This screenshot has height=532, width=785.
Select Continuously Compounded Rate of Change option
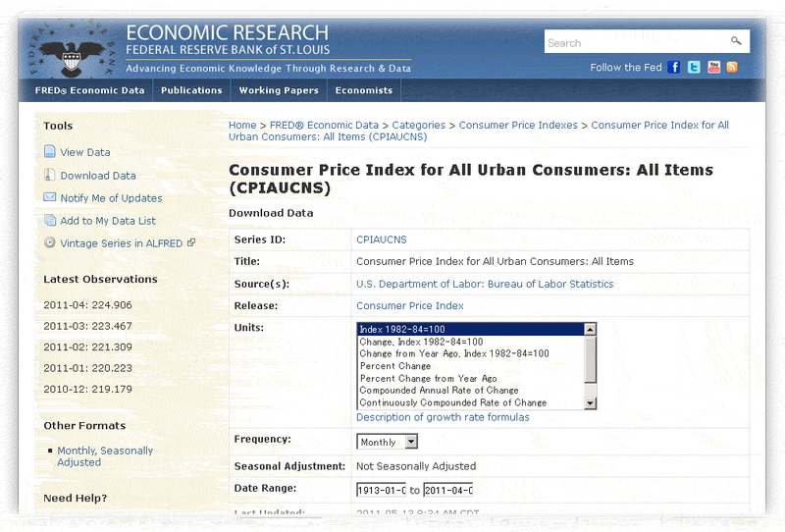[x=471, y=402]
